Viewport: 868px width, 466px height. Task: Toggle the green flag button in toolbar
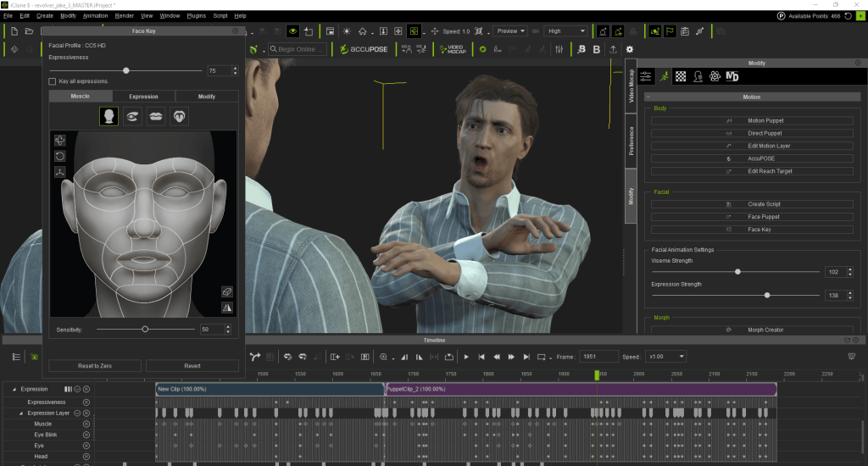pyautogui.click(x=670, y=31)
